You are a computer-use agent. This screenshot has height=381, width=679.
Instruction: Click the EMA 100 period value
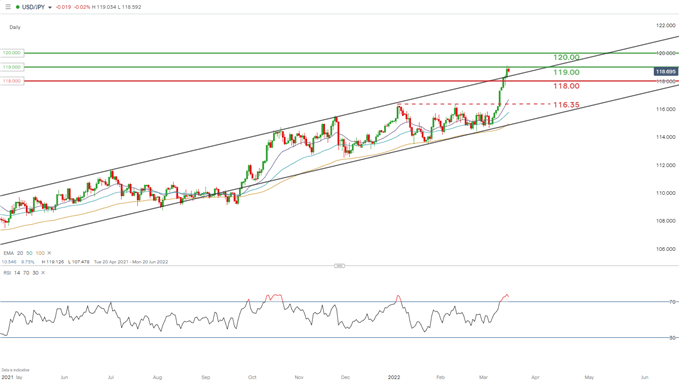pos(40,253)
